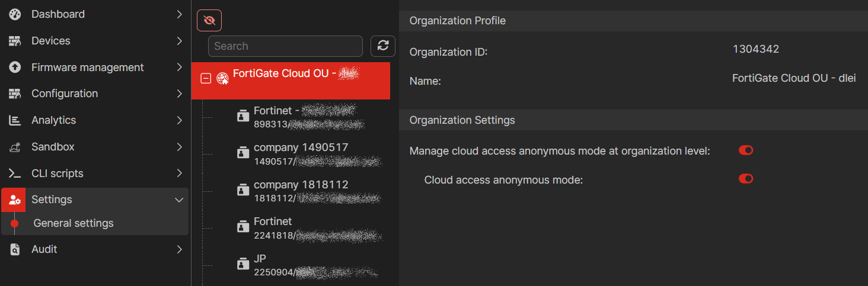Expand the Devices menu chevron

179,41
